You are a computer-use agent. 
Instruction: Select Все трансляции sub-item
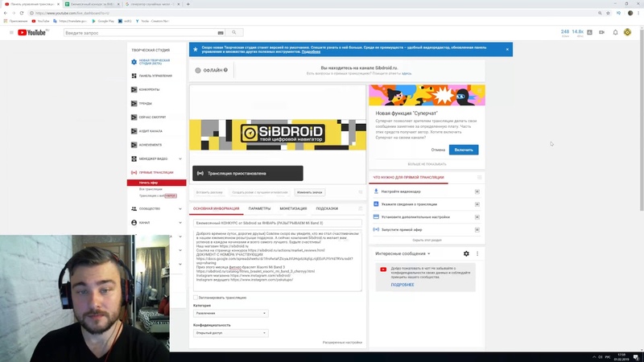[151, 189]
